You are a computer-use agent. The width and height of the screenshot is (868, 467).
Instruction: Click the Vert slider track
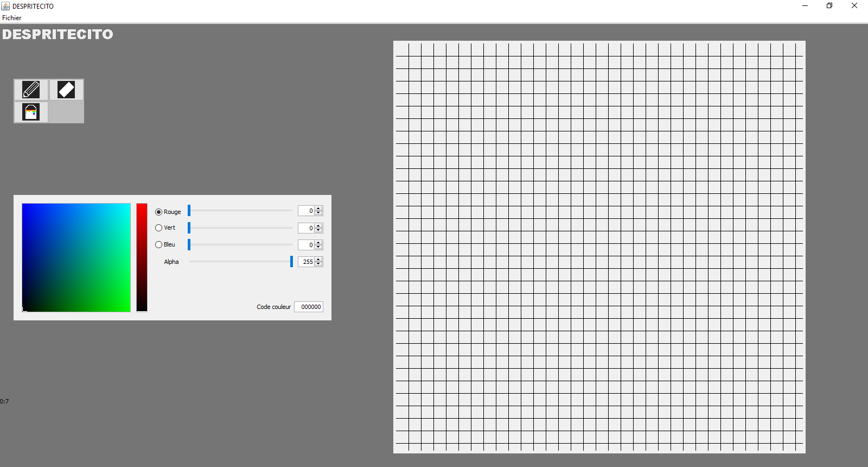click(x=240, y=228)
